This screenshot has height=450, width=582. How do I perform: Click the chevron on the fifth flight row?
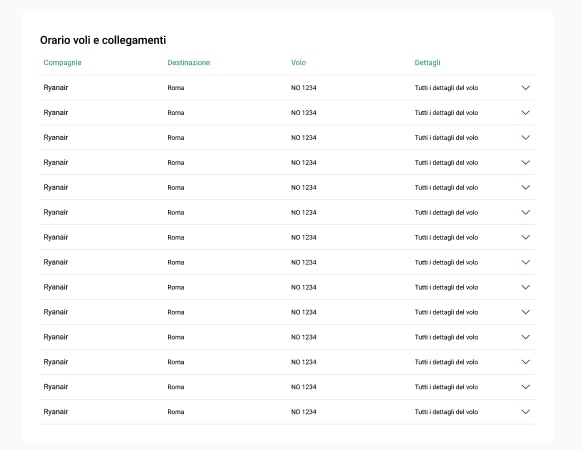coord(526,188)
